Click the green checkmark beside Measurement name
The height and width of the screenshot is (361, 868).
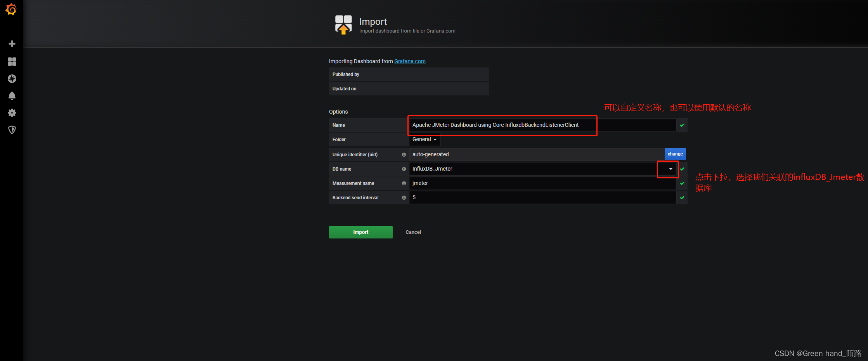tap(682, 183)
